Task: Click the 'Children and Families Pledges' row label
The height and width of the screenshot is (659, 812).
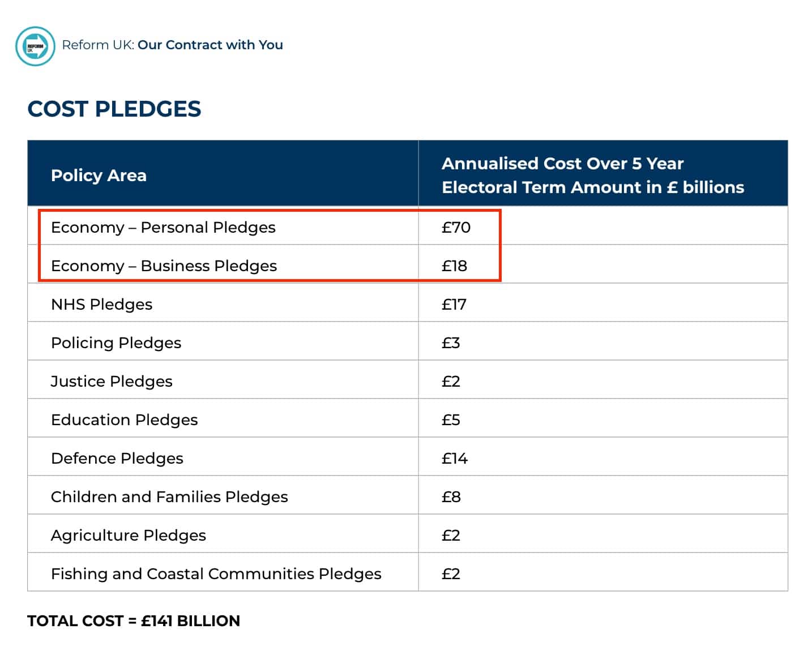Action: click(x=169, y=497)
